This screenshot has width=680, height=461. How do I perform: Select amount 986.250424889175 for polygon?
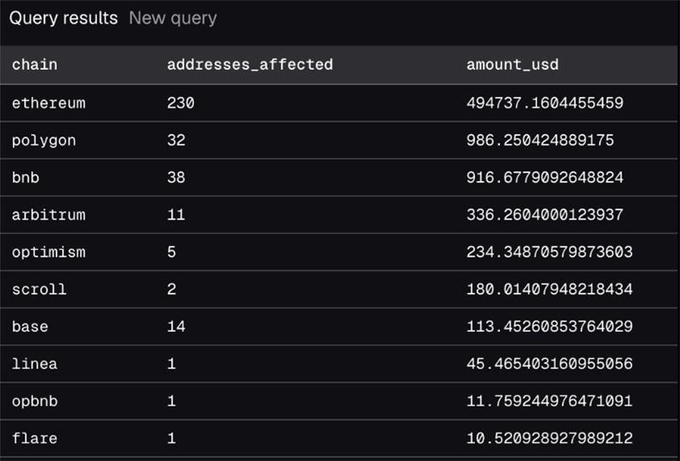[540, 141]
